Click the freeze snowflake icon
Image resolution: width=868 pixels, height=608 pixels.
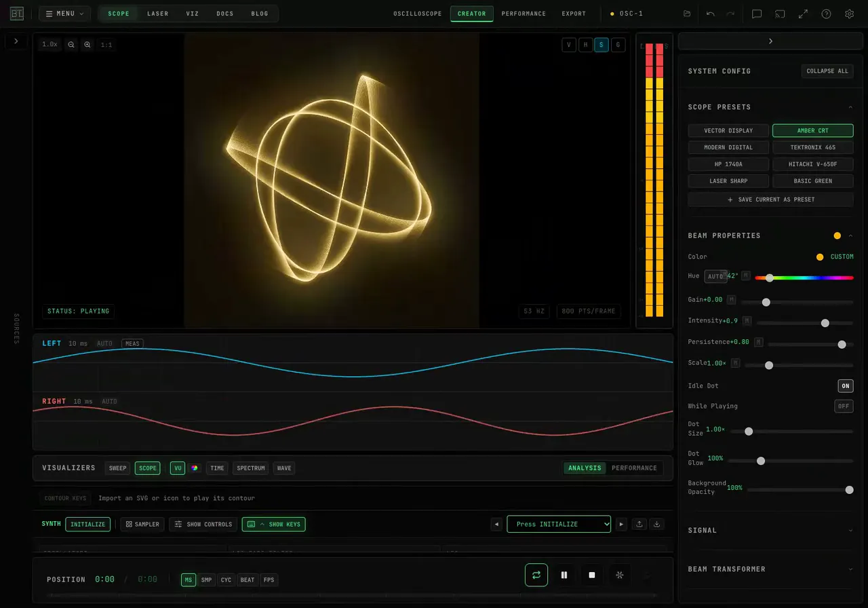point(619,575)
